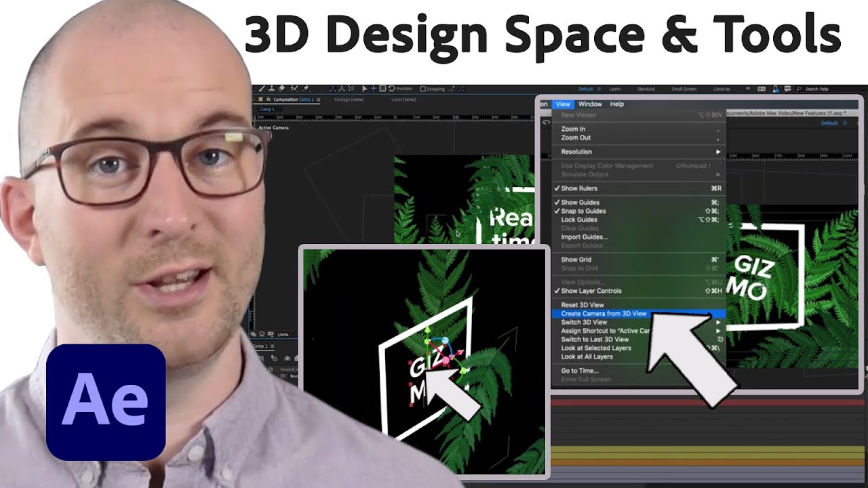
Task: Select the Puppet Pin tool
Action: point(306,89)
